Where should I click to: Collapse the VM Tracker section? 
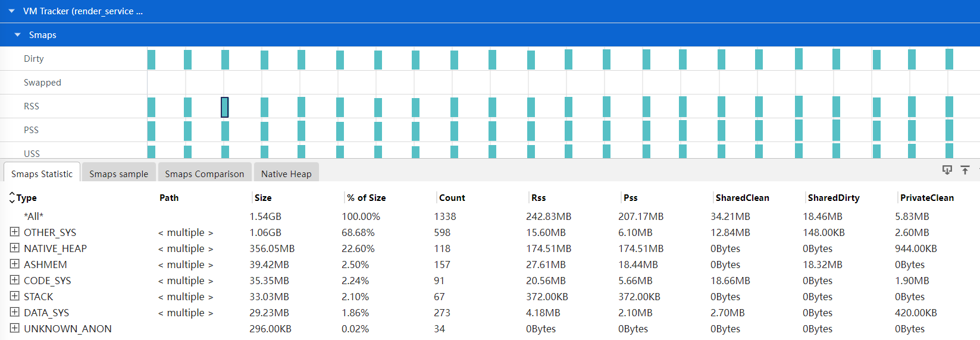pyautogui.click(x=11, y=11)
